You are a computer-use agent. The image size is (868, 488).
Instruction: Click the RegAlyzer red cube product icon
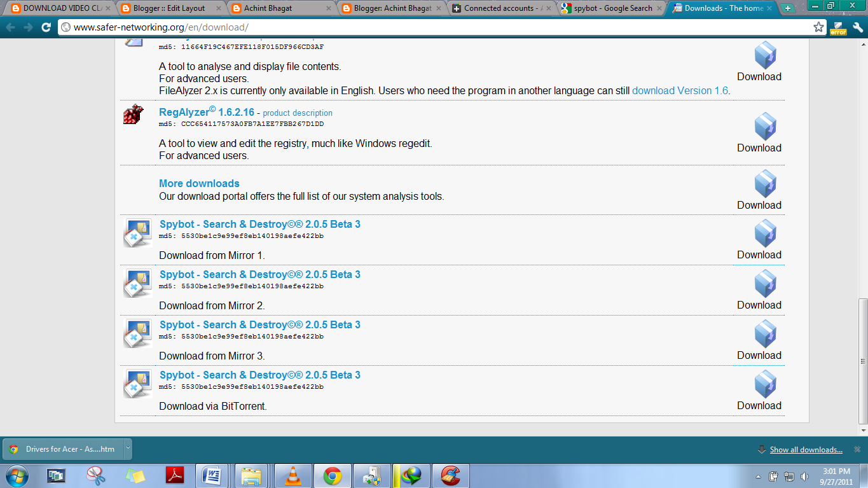tap(134, 115)
